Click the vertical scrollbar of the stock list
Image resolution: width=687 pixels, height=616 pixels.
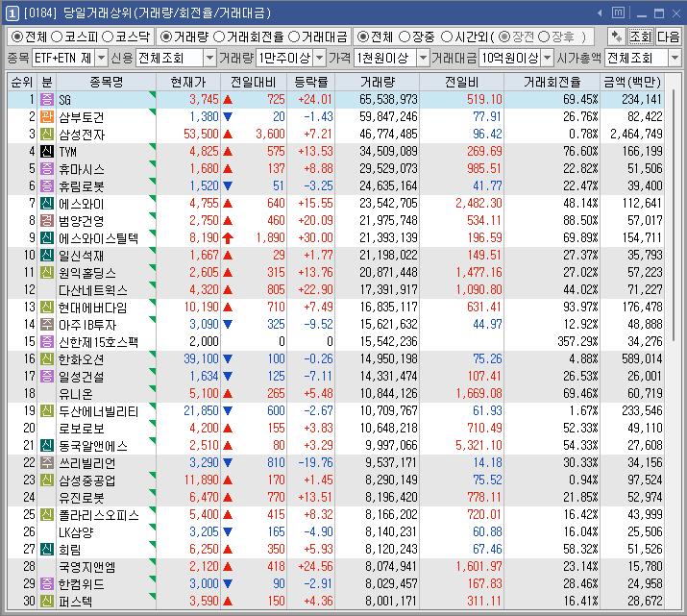[x=674, y=214]
